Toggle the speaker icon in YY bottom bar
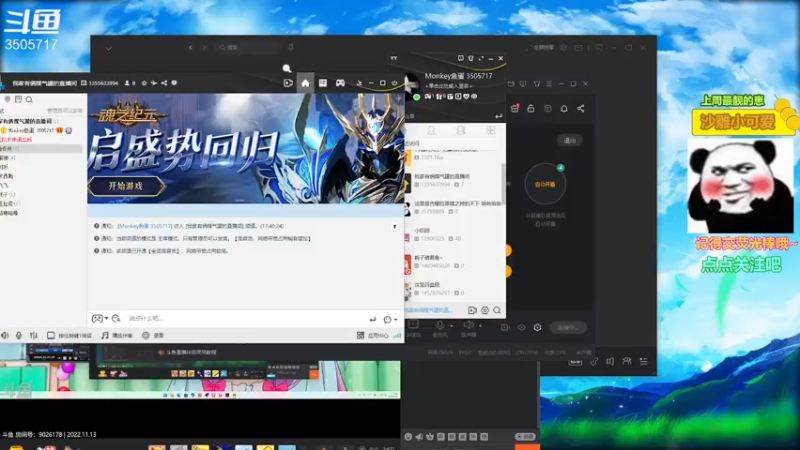800x450 pixels. point(5,335)
